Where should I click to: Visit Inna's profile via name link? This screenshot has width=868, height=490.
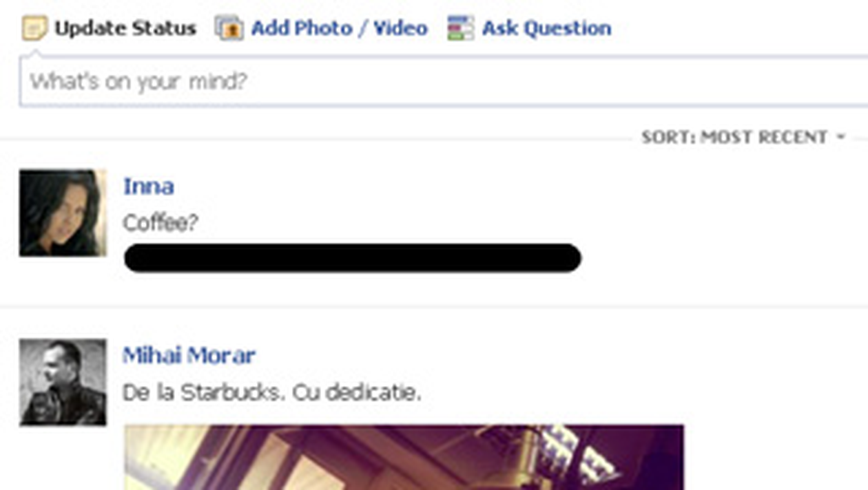tap(148, 186)
